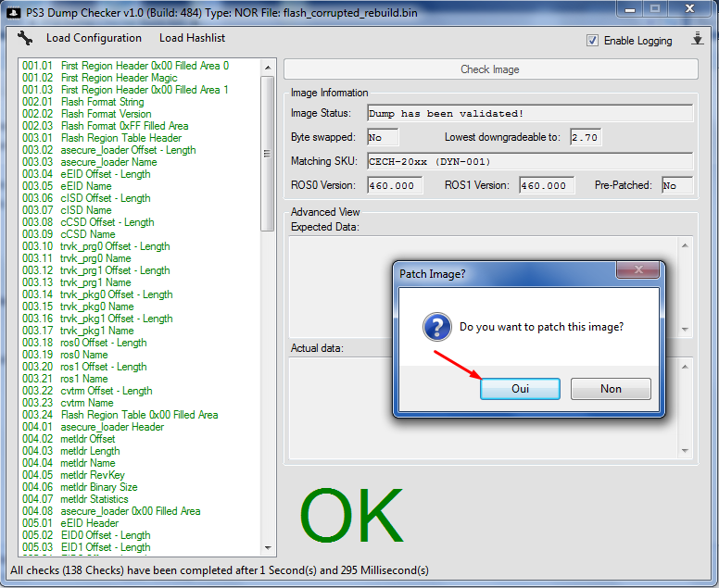Open Load Hashlist menu
Screen dimensions: 719x588
(192, 38)
